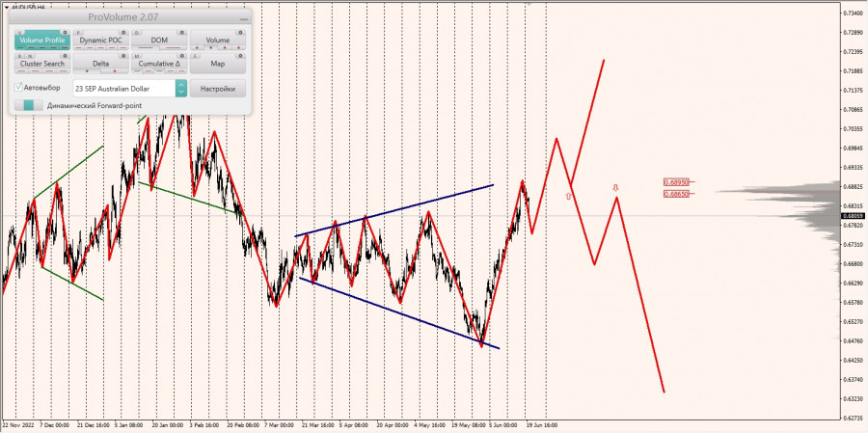Toggle red dot segment under Delta
The height and width of the screenshot is (433, 868).
click(x=115, y=70)
